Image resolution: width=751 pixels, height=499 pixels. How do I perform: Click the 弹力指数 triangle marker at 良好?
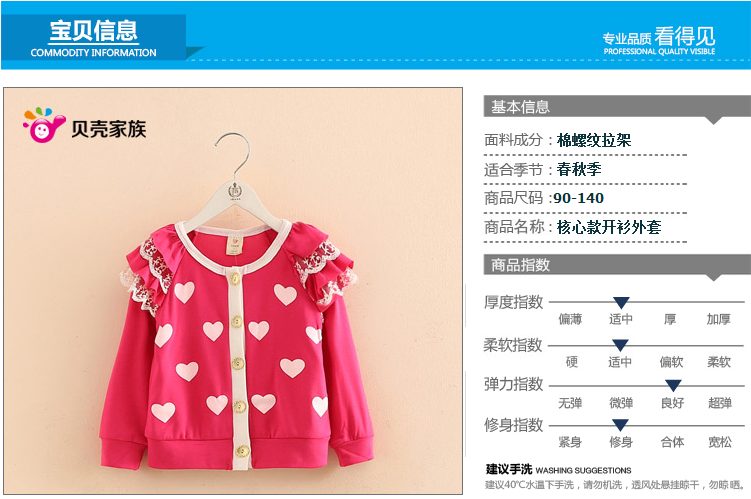click(673, 385)
